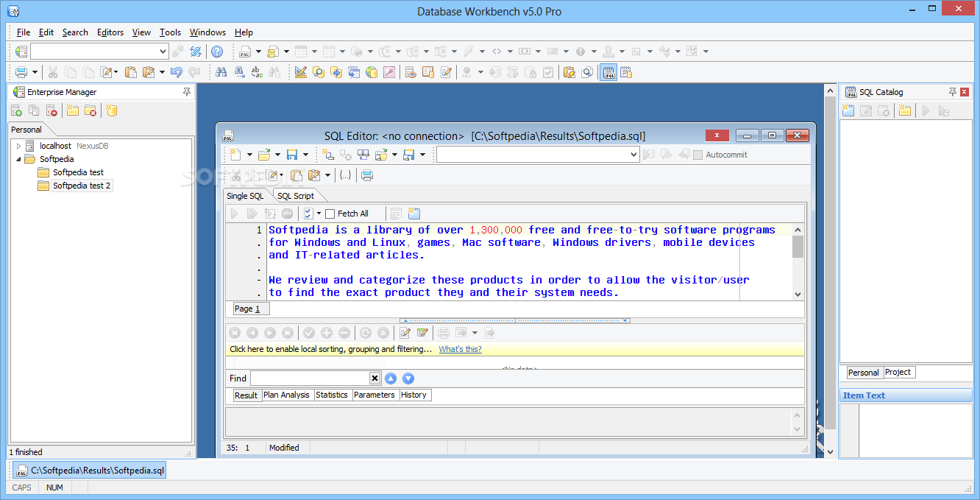Click the Undo arrow icon
Screen dimensions: 980x500
[176, 72]
